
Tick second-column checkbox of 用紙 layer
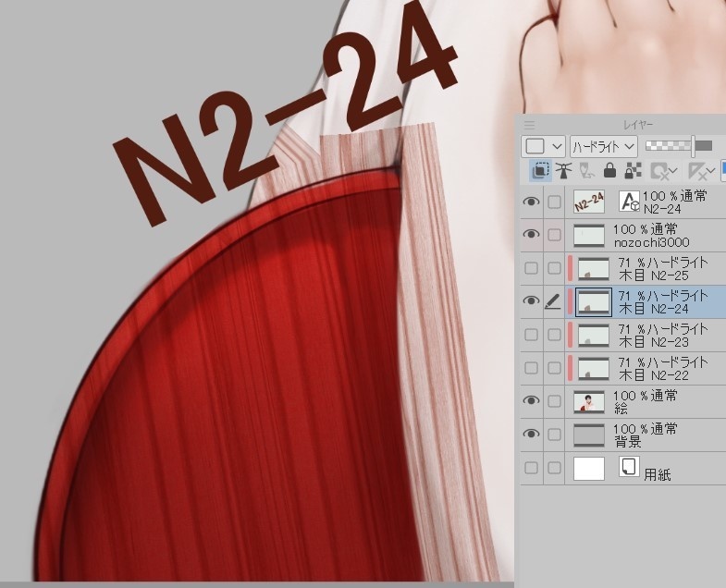554,468
